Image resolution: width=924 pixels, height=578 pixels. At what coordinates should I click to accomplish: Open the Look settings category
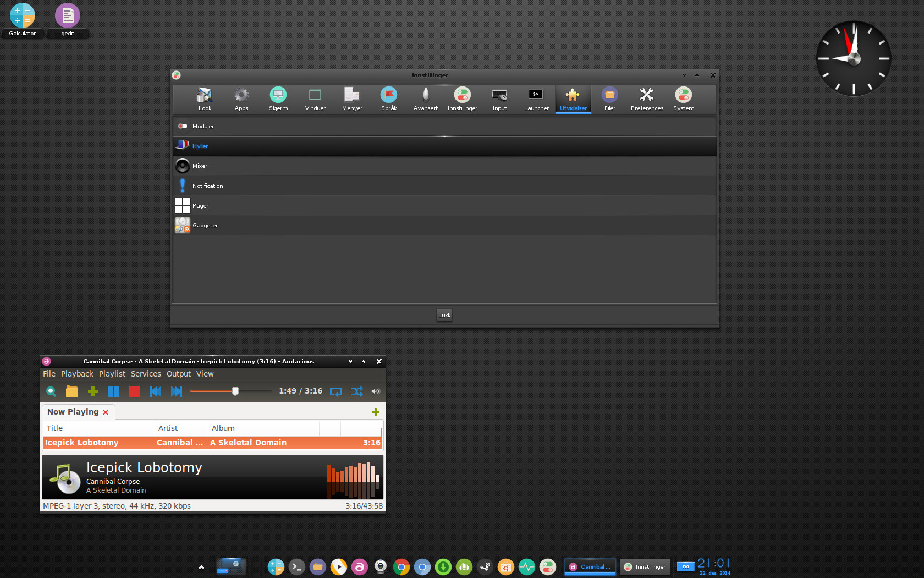tap(205, 99)
